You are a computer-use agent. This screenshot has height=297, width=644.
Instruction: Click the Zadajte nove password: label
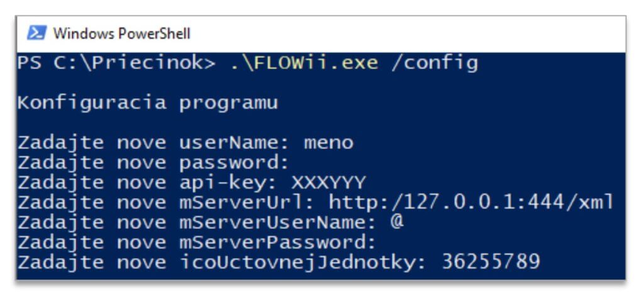153,163
